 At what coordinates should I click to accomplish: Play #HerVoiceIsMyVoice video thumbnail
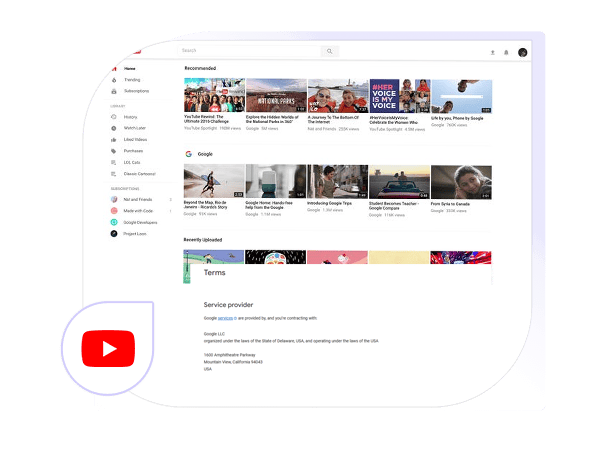click(x=400, y=96)
